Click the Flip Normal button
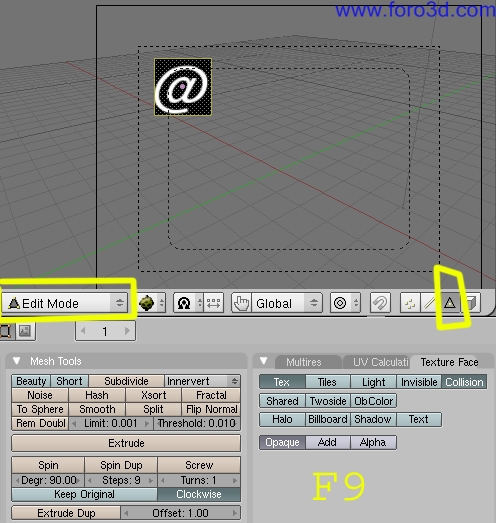Viewport: 496px width, 523px height. pos(211,409)
